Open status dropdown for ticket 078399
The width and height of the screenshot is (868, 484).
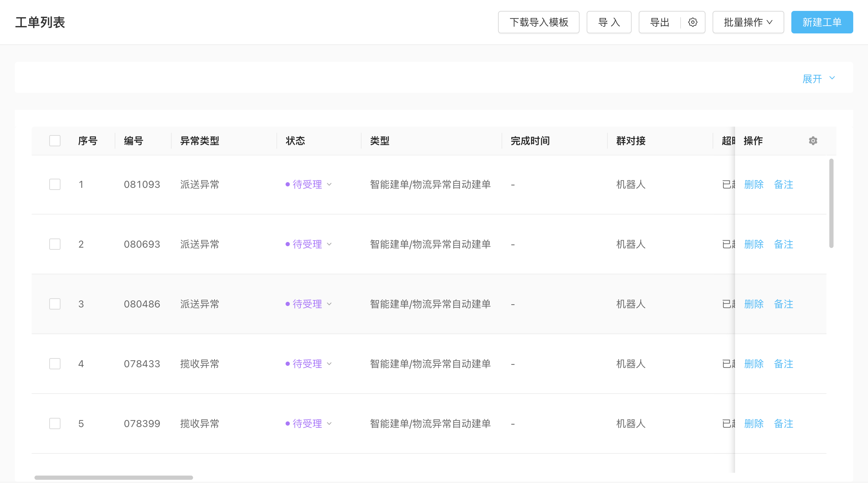point(309,423)
